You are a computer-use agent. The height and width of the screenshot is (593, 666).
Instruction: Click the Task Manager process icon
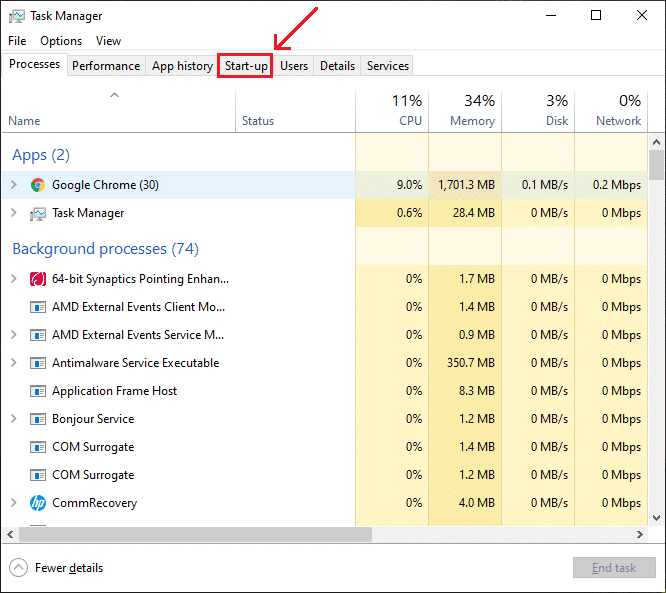tap(38, 213)
